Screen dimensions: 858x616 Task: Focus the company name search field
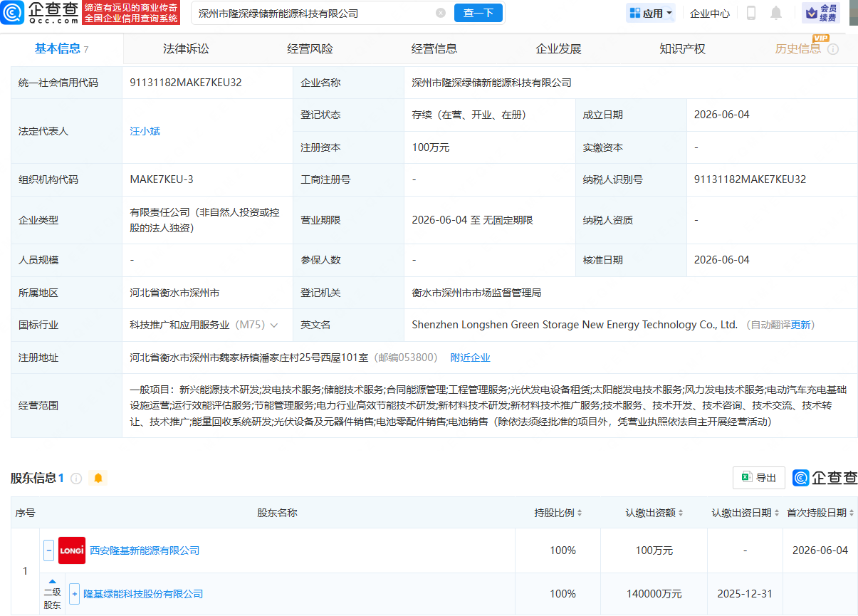pyautogui.click(x=313, y=13)
